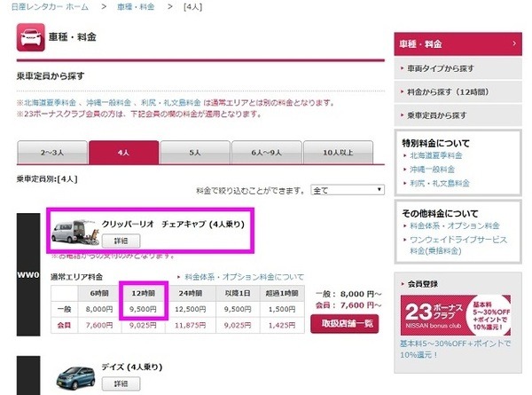The image size is (532, 395).
Task: Click 詳細 button for クリッパーリオ チェアキャブ
Action: coord(121,241)
